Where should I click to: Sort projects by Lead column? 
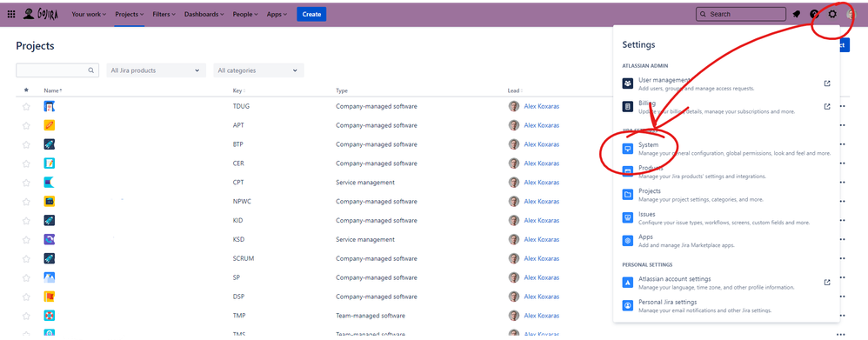(x=516, y=90)
